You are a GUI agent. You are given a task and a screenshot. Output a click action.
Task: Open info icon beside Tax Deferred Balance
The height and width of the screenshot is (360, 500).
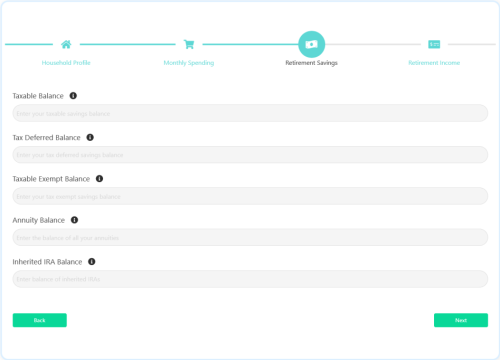click(x=90, y=137)
